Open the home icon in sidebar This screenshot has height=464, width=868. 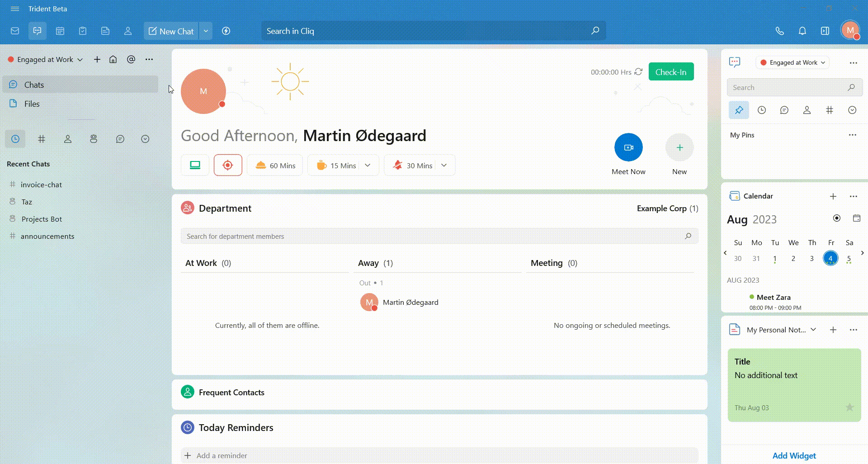coord(113,59)
